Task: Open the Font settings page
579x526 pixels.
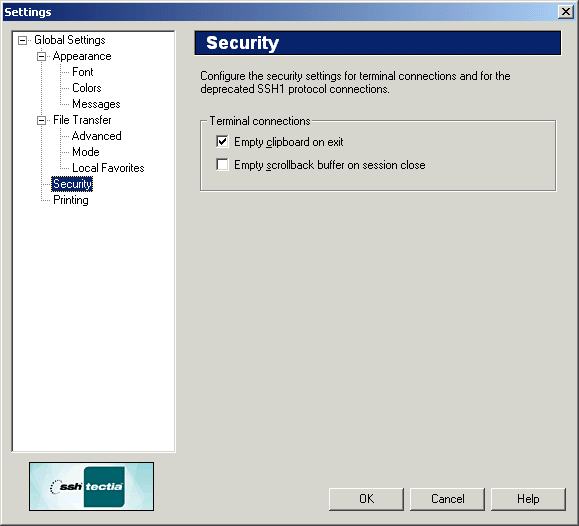Action: [x=83, y=72]
